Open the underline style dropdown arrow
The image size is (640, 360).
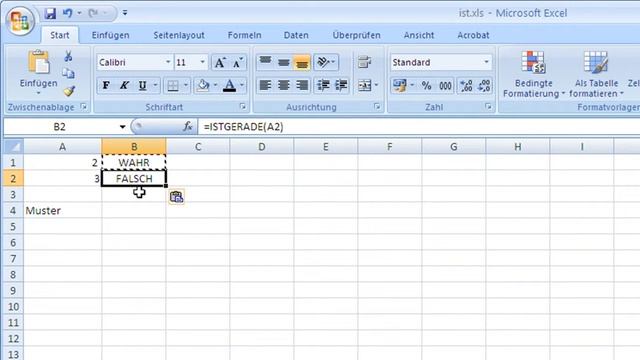156,85
